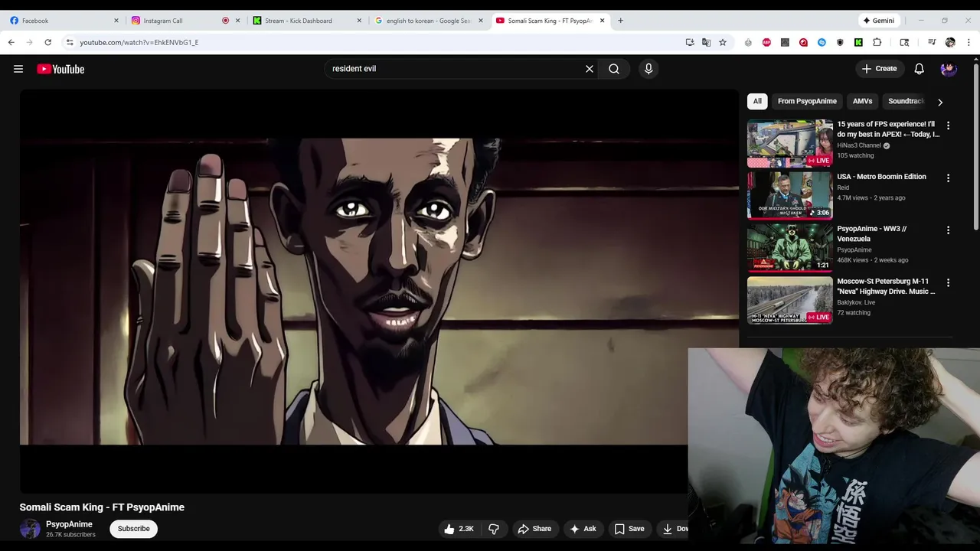
Task: Translate this page icon
Action: click(706, 42)
